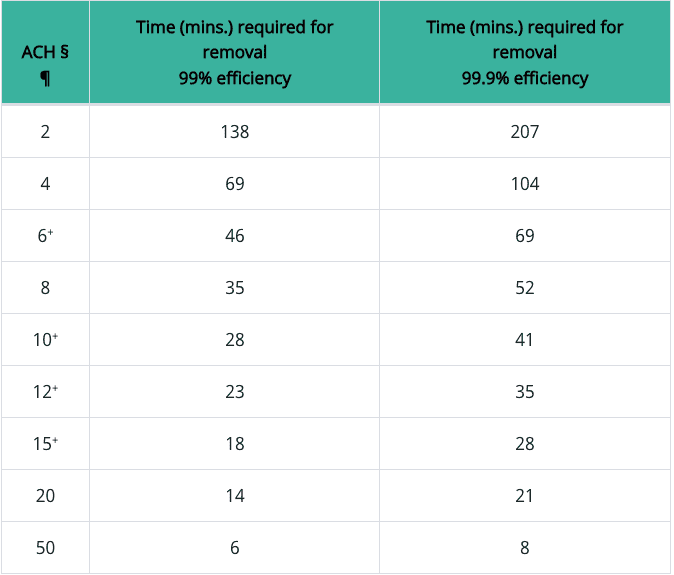The width and height of the screenshot is (674, 575).
Task: Select the ACH value 4 cell
Action: click(x=45, y=183)
